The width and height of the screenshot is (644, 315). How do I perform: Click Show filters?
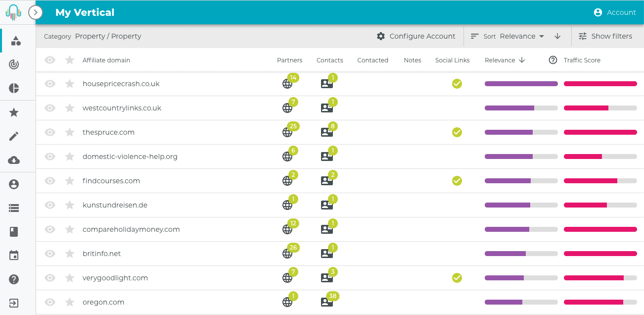coord(605,36)
